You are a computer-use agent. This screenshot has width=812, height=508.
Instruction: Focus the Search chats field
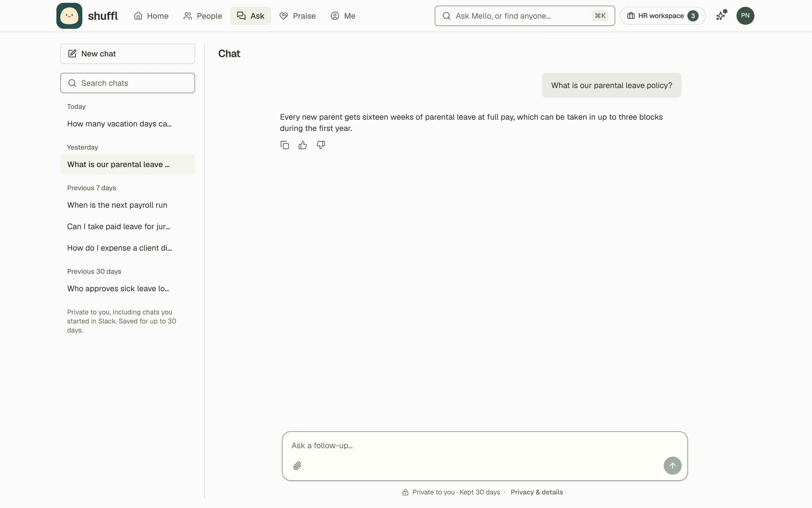click(x=127, y=83)
